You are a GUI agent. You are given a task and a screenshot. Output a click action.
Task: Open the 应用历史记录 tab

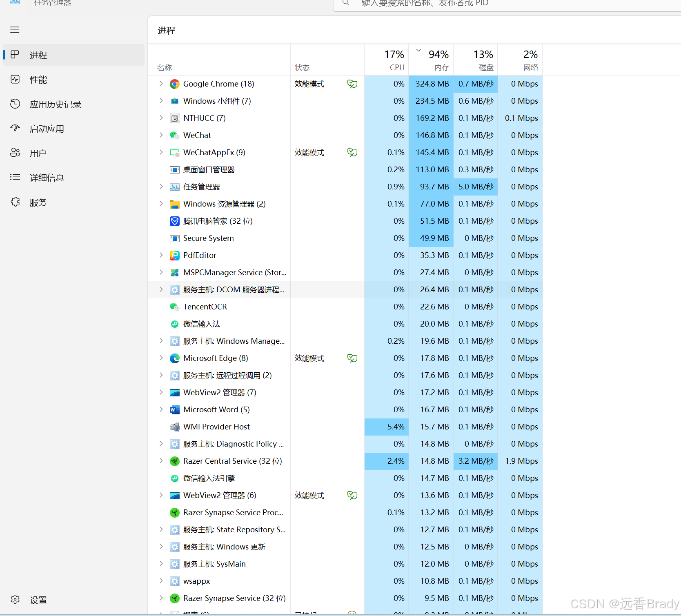pyautogui.click(x=74, y=104)
